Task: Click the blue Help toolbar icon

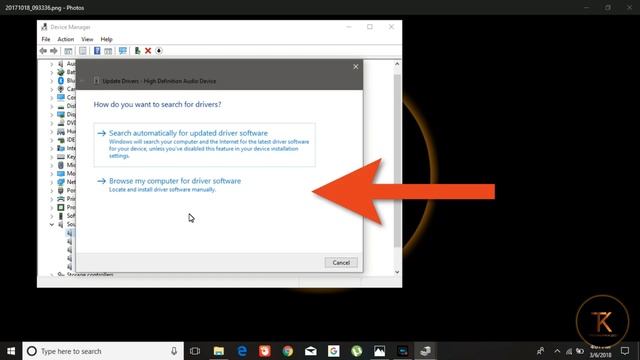Action: click(97, 51)
